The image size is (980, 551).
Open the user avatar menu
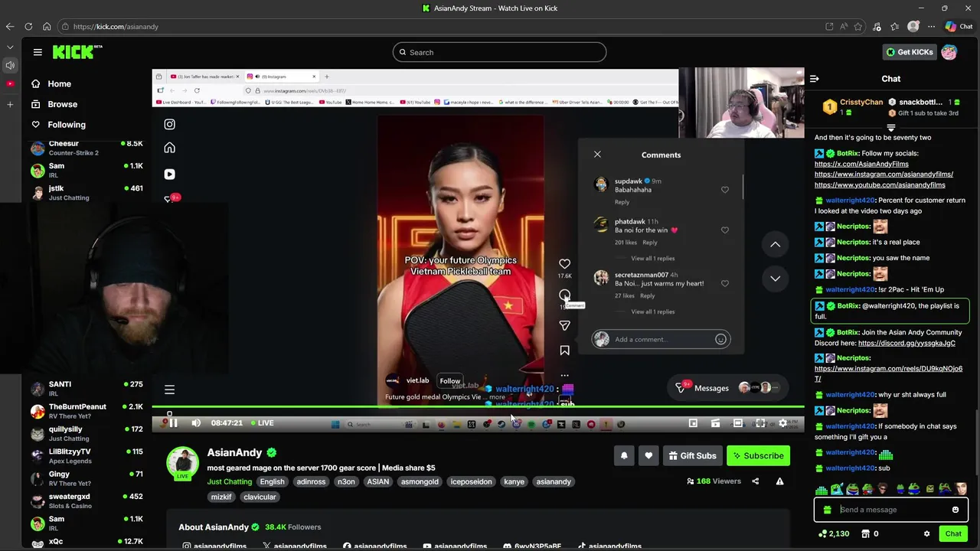click(x=949, y=52)
